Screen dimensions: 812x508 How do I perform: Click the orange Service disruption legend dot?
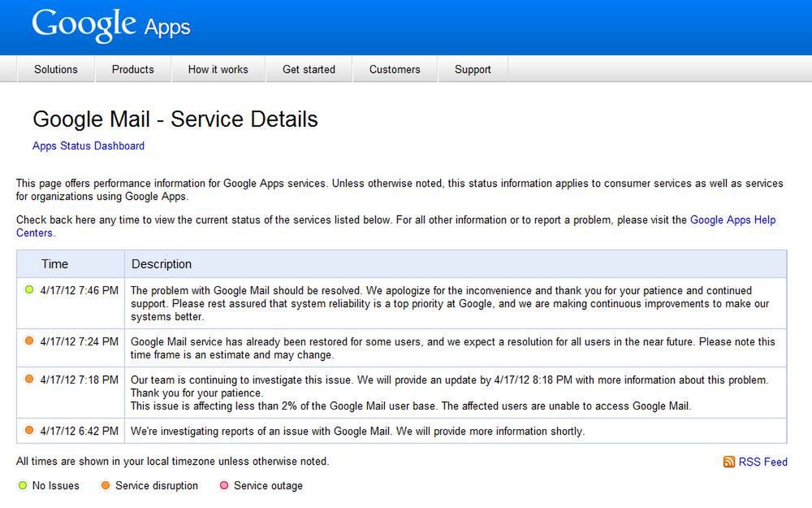(x=105, y=486)
